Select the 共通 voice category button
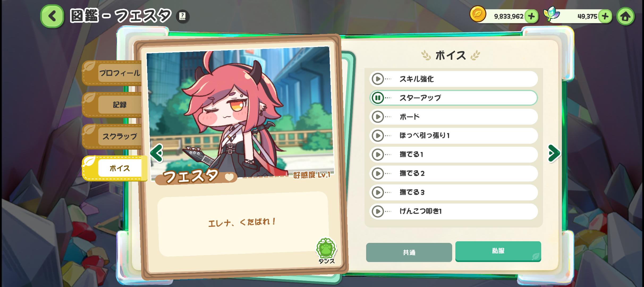The width and height of the screenshot is (644, 287). coord(409,252)
